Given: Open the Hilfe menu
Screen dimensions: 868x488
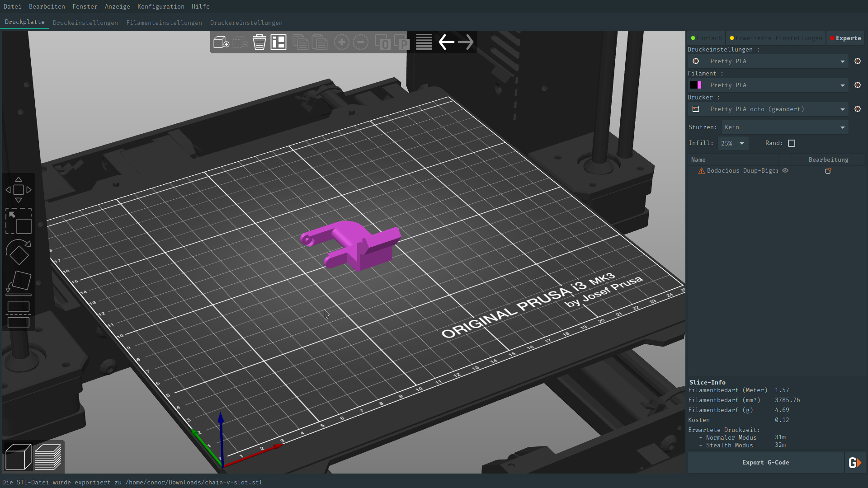Looking at the screenshot, I should [201, 6].
